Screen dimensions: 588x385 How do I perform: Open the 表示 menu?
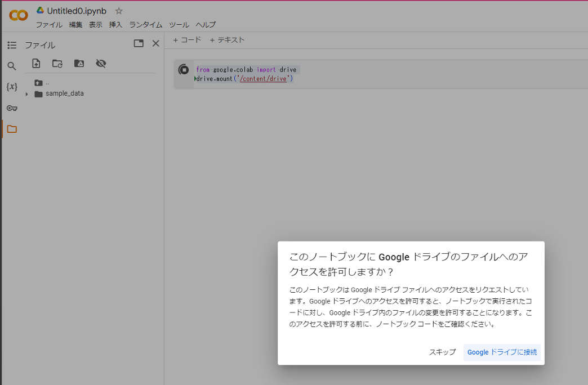96,25
